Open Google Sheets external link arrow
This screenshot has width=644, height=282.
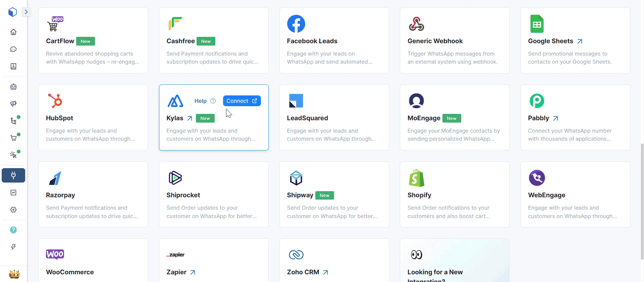580,41
